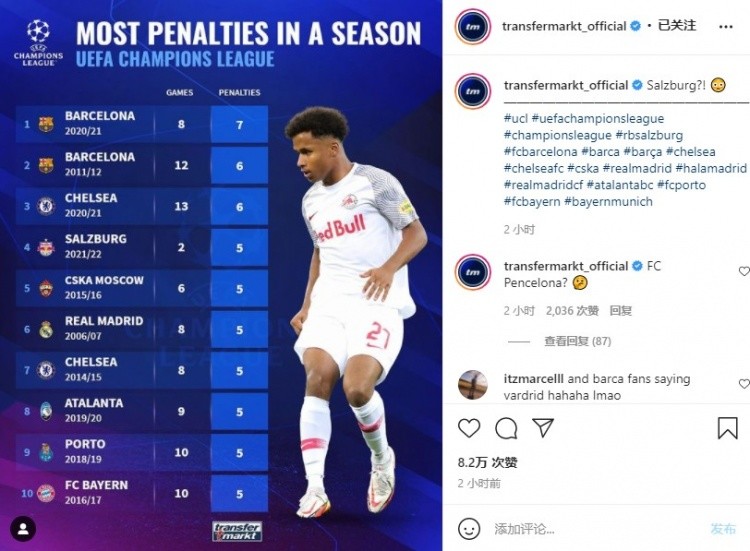
Task: Open #uefachampionsleague hashtag
Action: 598,119
